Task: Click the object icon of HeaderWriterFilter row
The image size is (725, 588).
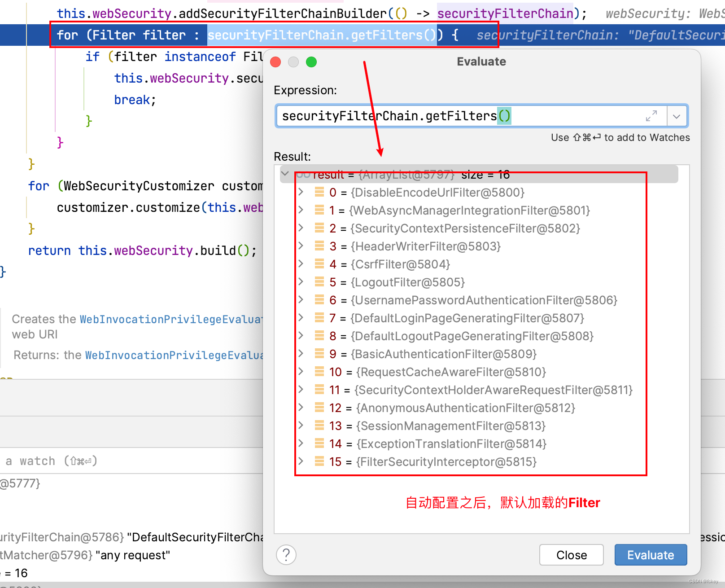Action: click(x=319, y=246)
